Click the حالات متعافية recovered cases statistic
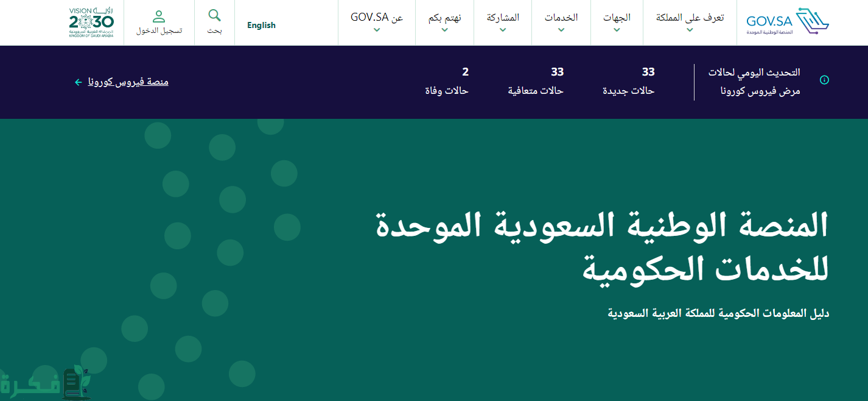Screen dimensions: 868x401 (536, 82)
